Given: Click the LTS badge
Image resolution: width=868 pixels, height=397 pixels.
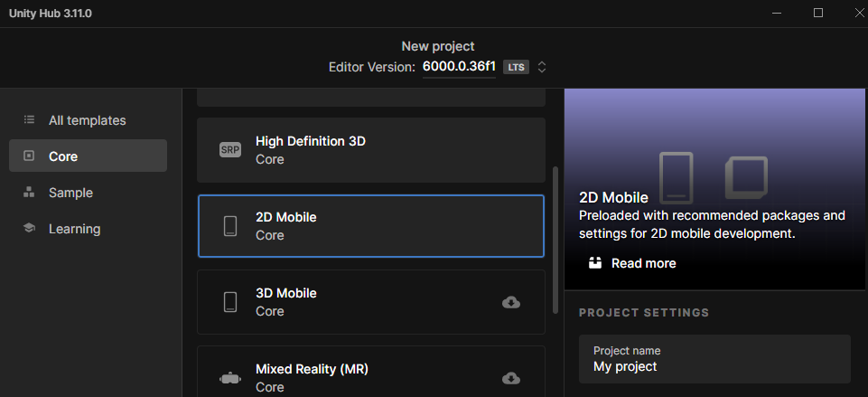Looking at the screenshot, I should [x=516, y=67].
